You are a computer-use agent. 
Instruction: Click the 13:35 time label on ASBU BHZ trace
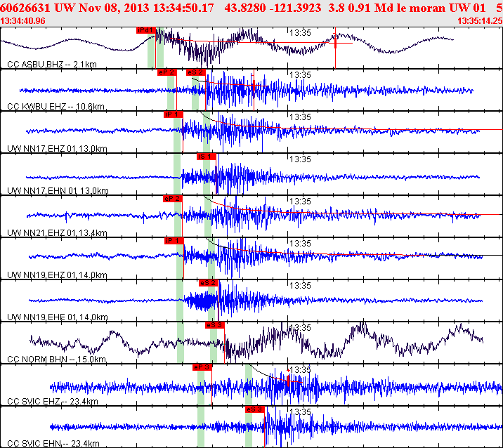(300, 33)
